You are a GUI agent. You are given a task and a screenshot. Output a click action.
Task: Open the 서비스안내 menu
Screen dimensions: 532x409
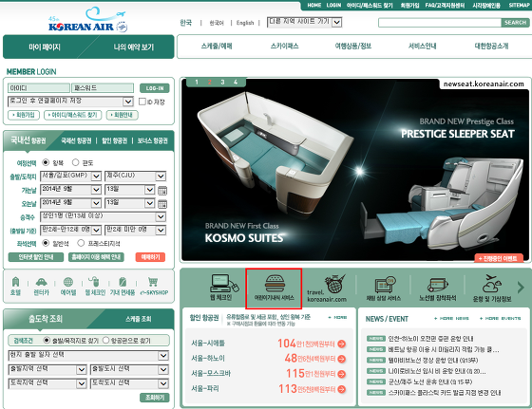pos(422,46)
